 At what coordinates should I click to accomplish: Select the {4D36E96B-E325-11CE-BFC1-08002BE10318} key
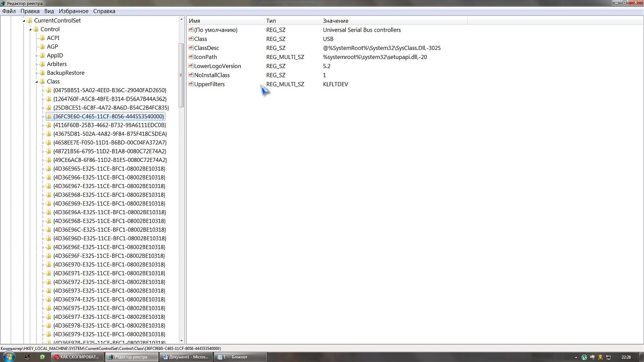point(109,221)
